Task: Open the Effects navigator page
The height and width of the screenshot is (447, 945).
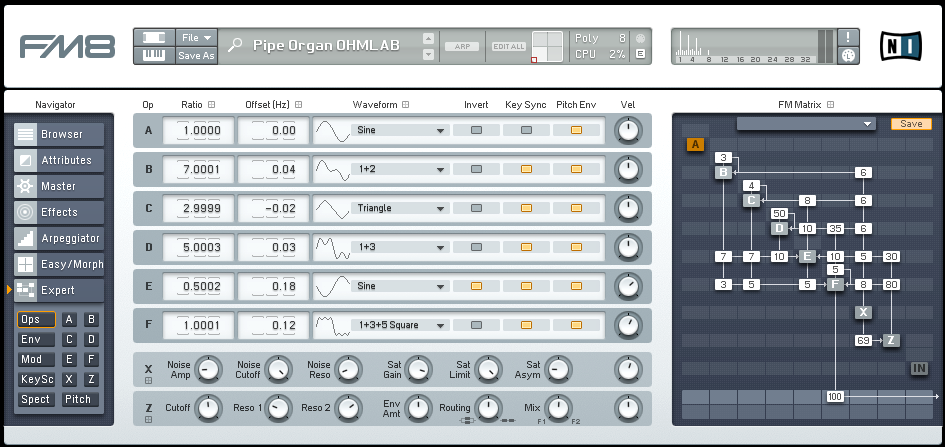Action: click(x=59, y=212)
